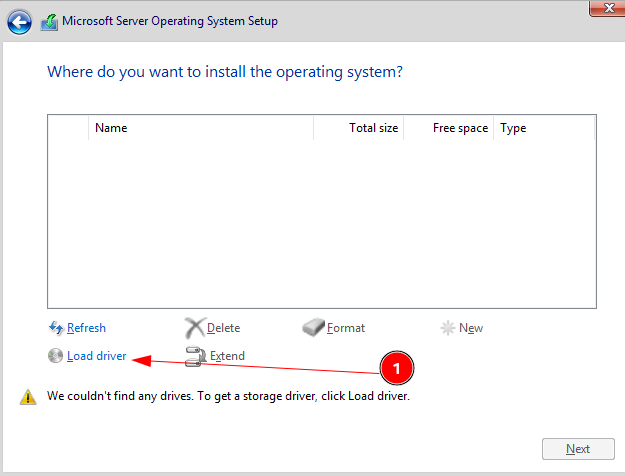The width and height of the screenshot is (625, 476).
Task: Sort by the Type column header
Action: 544,128
